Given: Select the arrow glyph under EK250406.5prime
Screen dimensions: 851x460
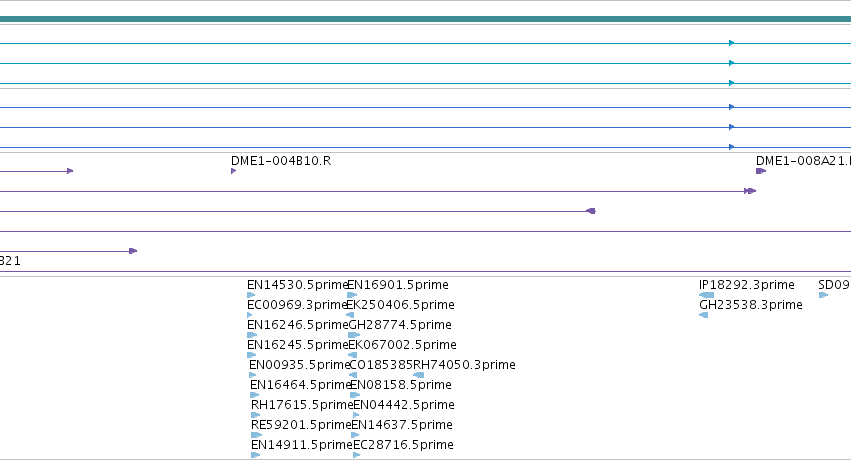Looking at the screenshot, I should 350,315.
